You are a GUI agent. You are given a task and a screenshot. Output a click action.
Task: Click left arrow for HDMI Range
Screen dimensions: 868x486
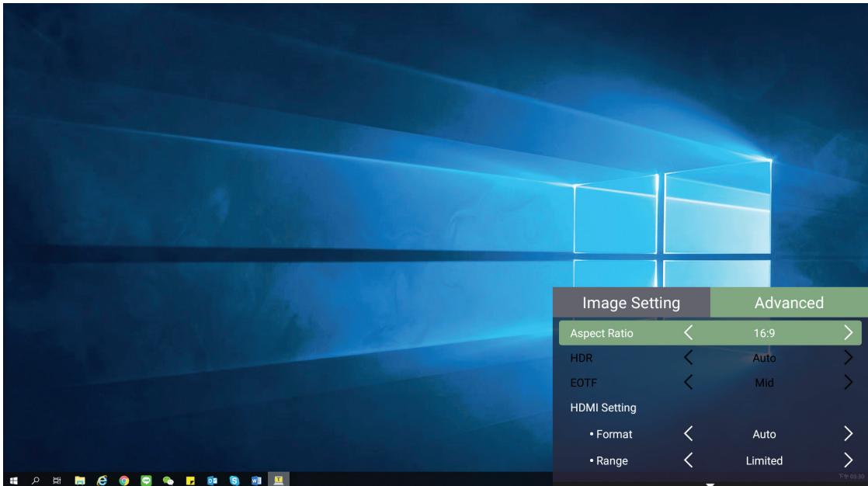coord(688,460)
